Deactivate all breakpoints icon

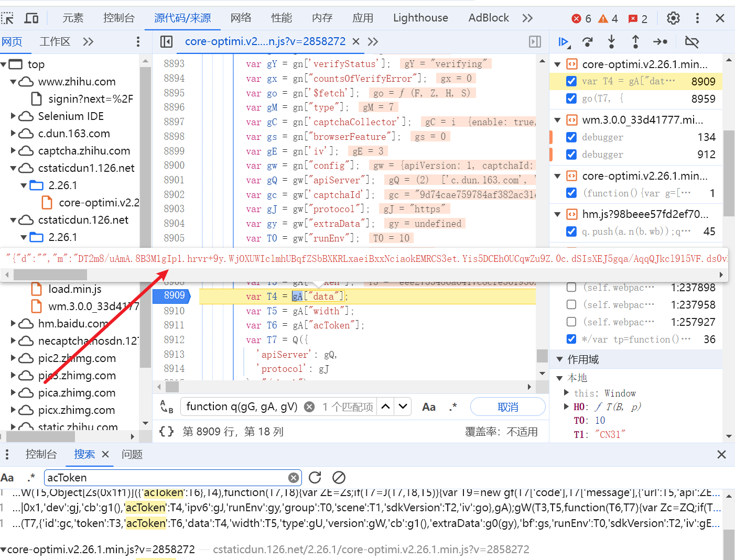[x=692, y=42]
